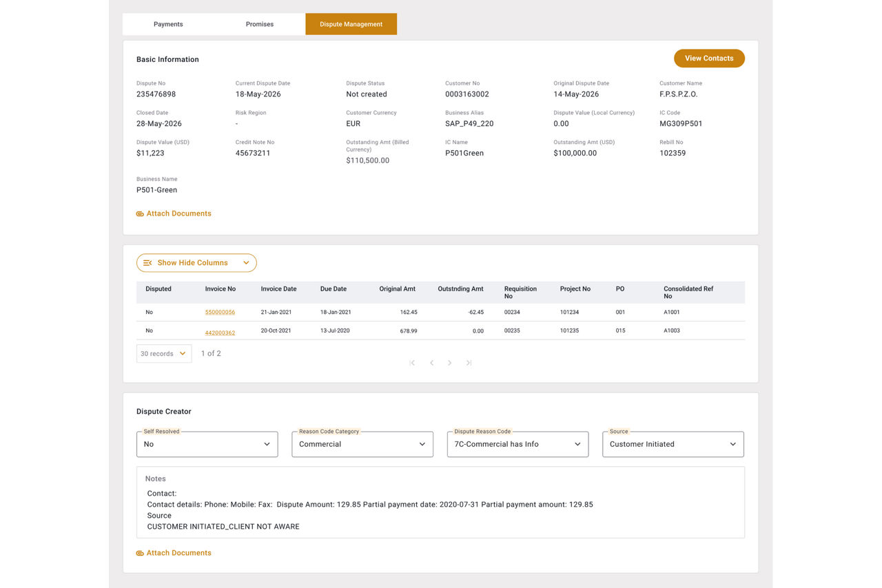882x588 pixels.
Task: Go to first page of records
Action: pos(412,363)
